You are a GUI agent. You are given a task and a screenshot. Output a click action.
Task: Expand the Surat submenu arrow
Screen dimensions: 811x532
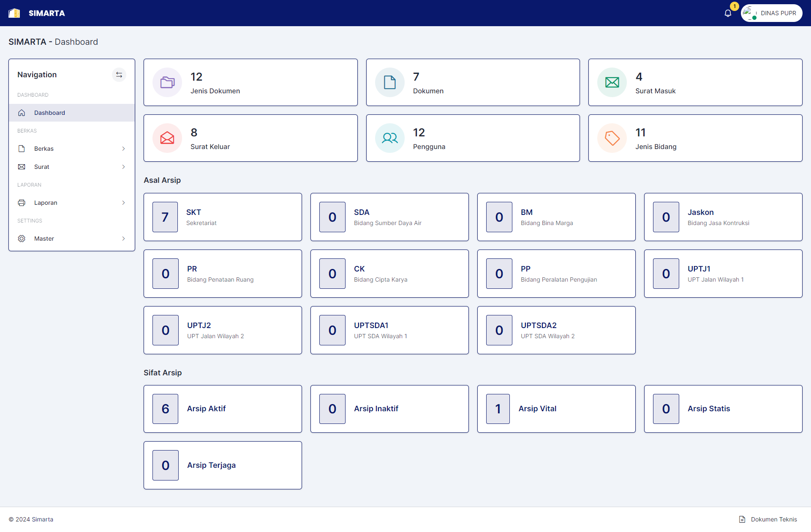click(x=123, y=167)
